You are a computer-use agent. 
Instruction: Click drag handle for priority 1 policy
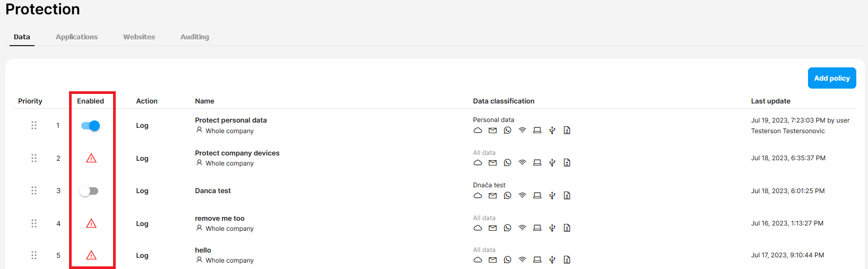(x=34, y=125)
